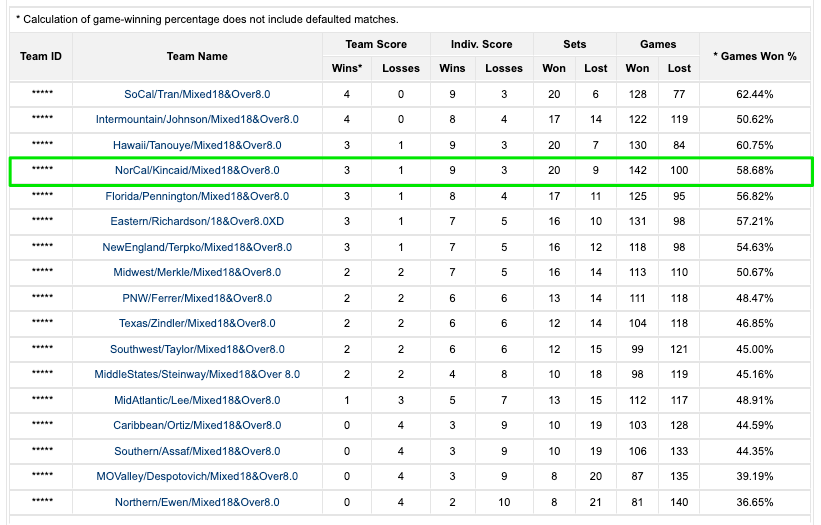View MiddleStates/Steinway/Mixed18&Over 8.0 team
This screenshot has width=821, height=525.
[x=197, y=375]
